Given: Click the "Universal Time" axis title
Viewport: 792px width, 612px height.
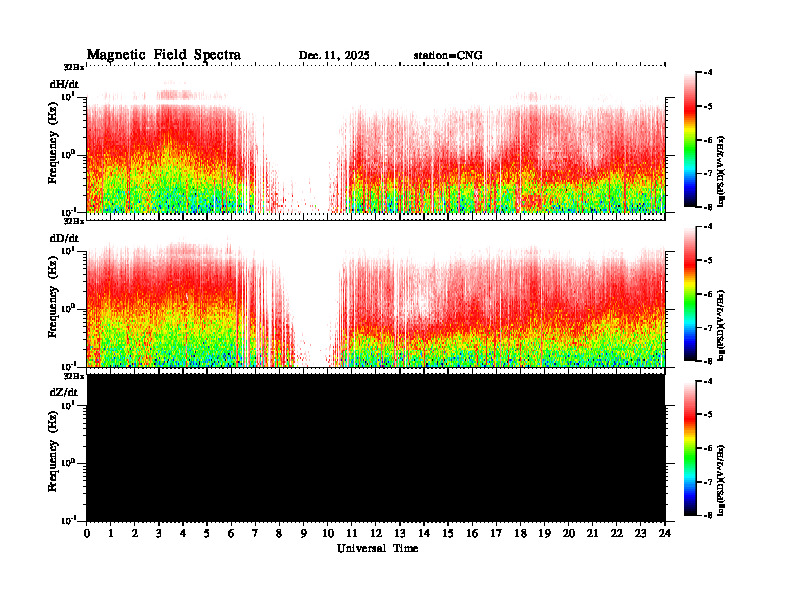Looking at the screenshot, I should (378, 548).
